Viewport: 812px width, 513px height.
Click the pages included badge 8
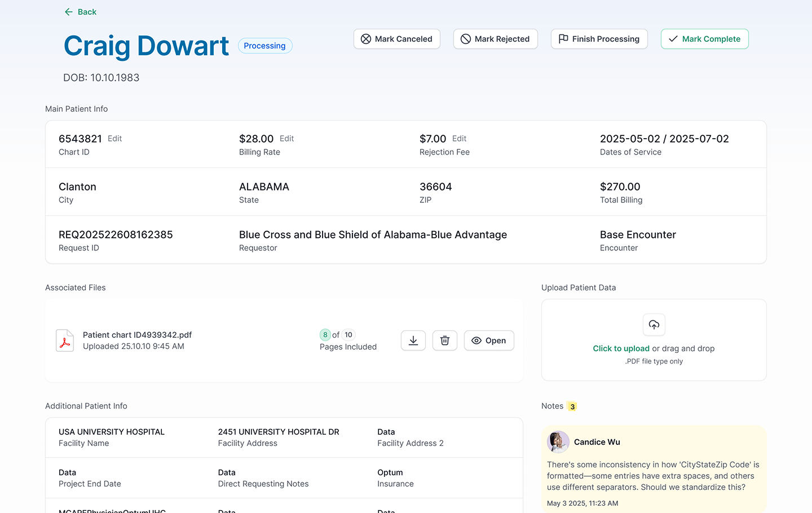[325, 335]
